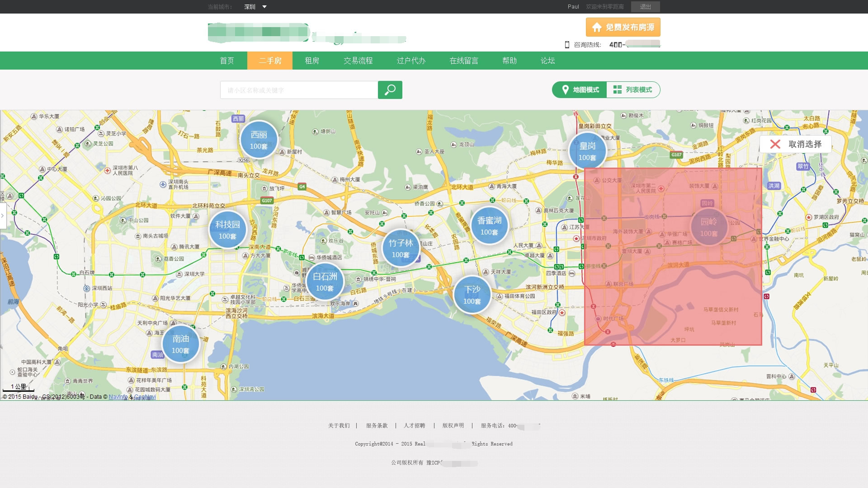The image size is (868, 488).
Task: Open the 人才招聘 footer link
Action: click(415, 426)
